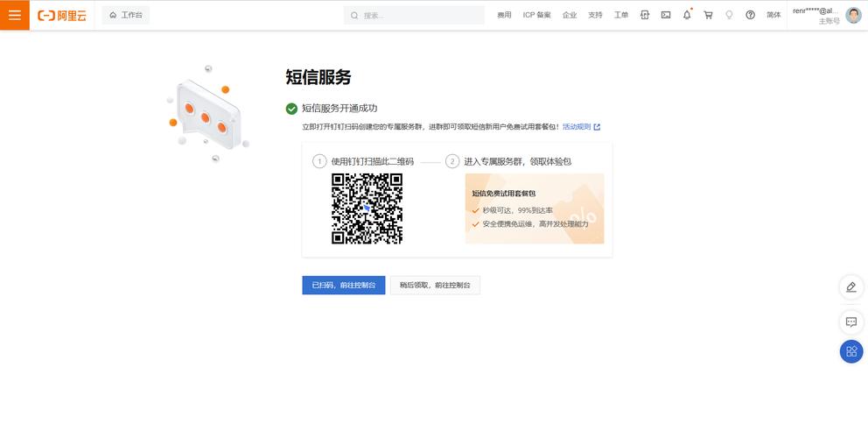
Task: Open the 企业 menu
Action: pos(569,15)
